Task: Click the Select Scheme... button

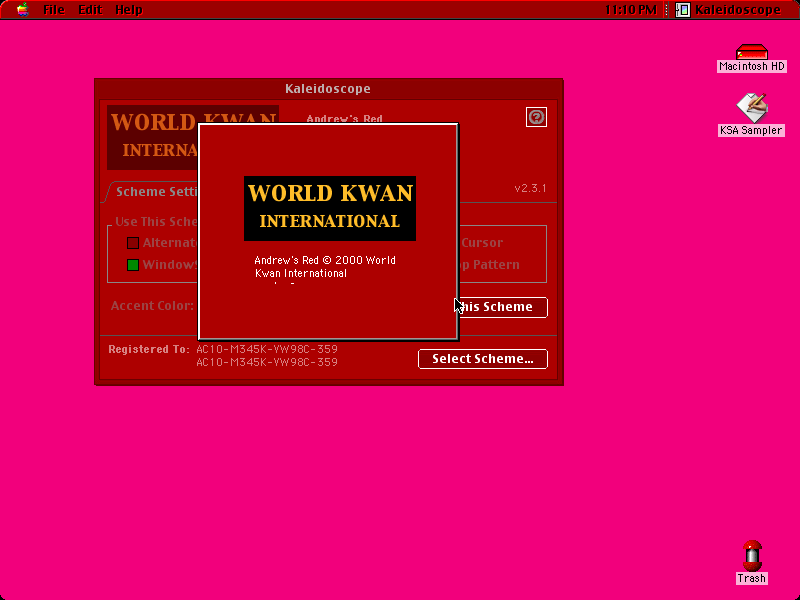Action: 483,359
